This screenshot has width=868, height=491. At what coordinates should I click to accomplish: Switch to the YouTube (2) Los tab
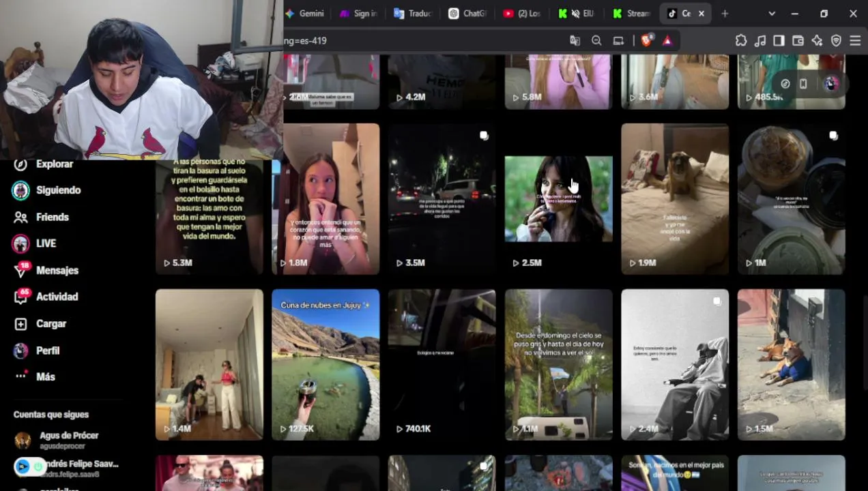(522, 14)
